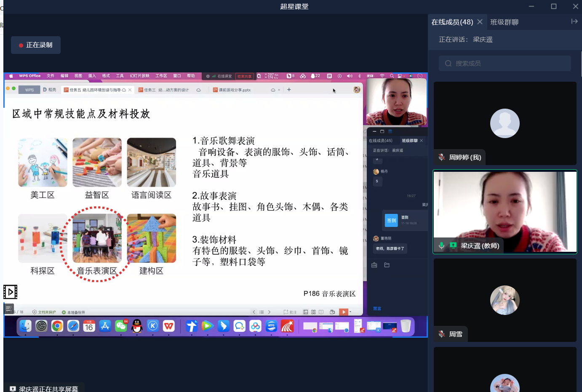The image size is (582, 392).
Task: Switch to reading view book icon
Action: pyautogui.click(x=321, y=312)
